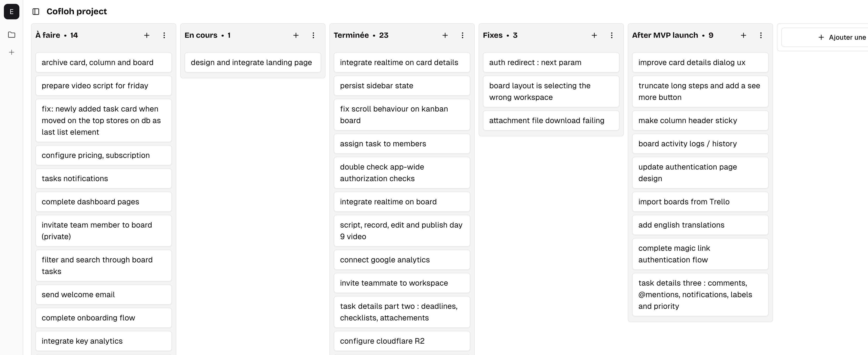Screen dimensions: 868x355
Task: Toggle the sidebar panel icon
Action: pos(36,11)
